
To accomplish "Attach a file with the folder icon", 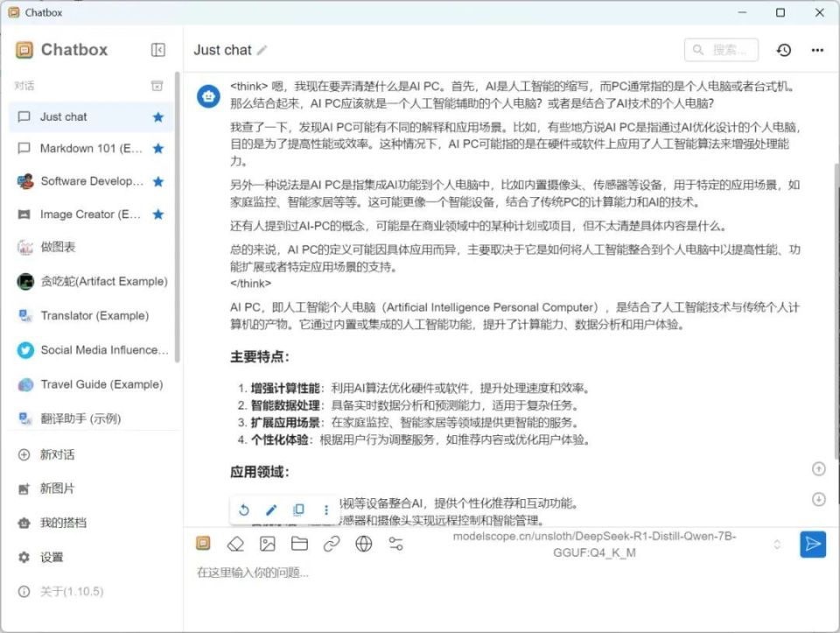I will coord(299,544).
